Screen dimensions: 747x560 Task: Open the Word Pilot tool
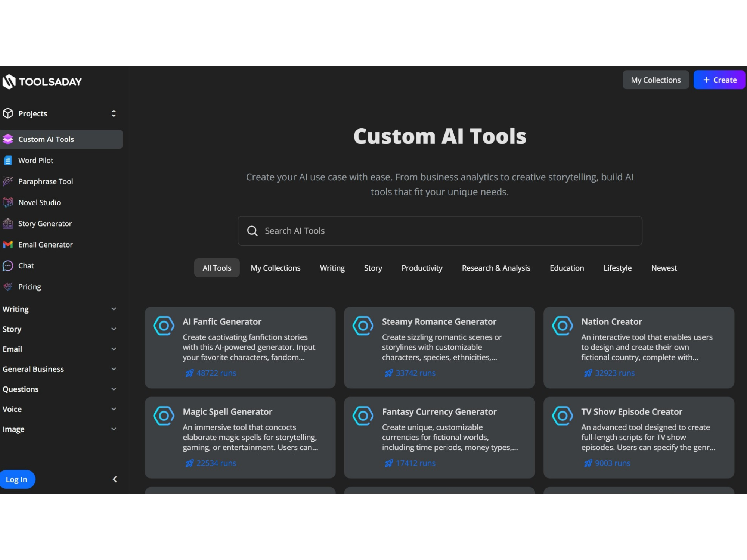click(35, 160)
